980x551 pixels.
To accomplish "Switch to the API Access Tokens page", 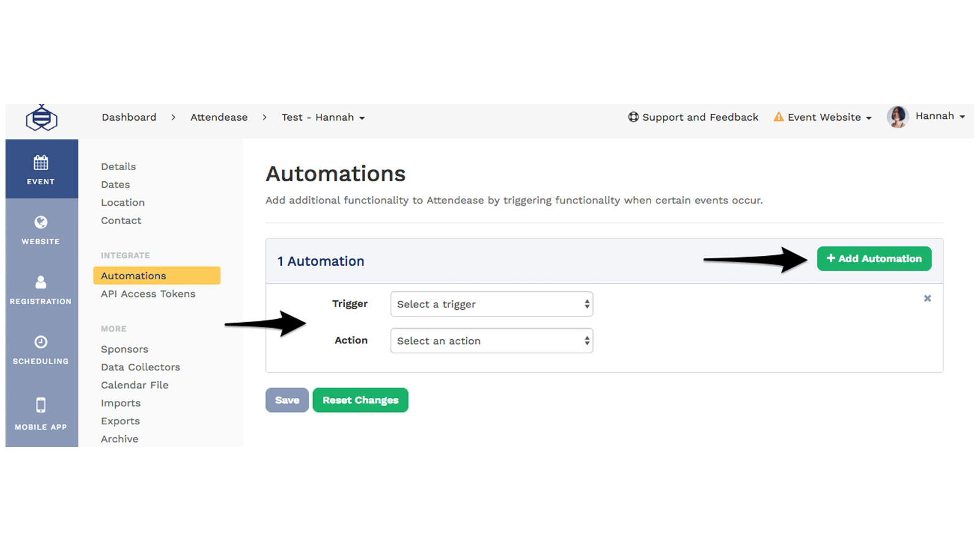I will [x=148, y=294].
